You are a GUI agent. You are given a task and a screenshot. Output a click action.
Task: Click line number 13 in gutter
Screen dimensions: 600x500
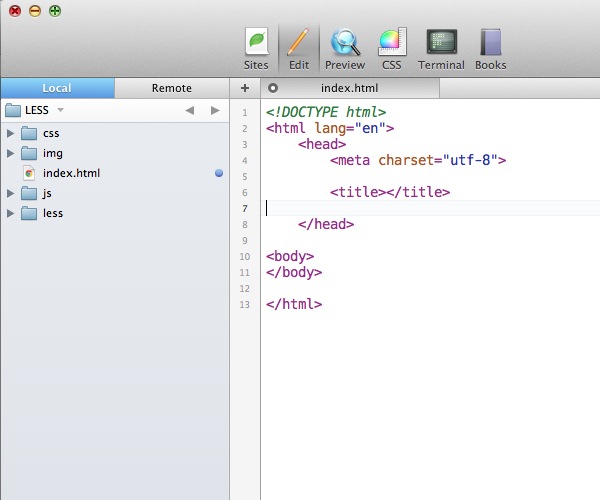[245, 305]
